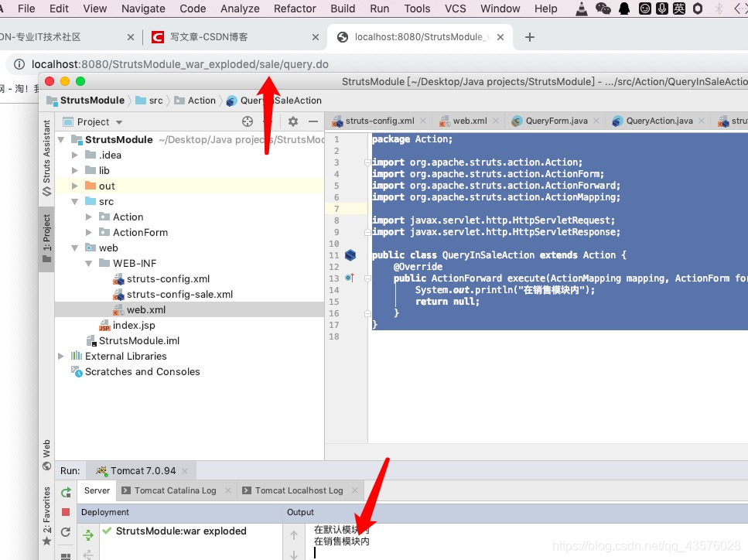Select struts-config-sale.xml in project tree
748x560 pixels.
(179, 295)
